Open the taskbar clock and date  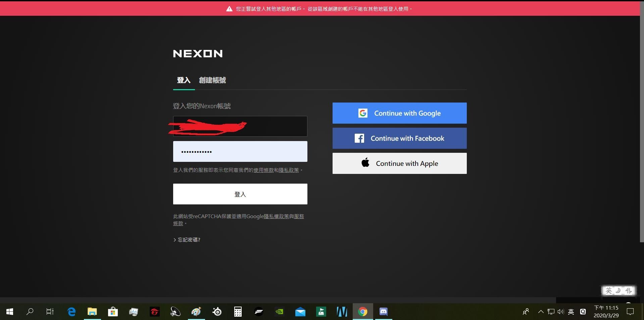606,312
